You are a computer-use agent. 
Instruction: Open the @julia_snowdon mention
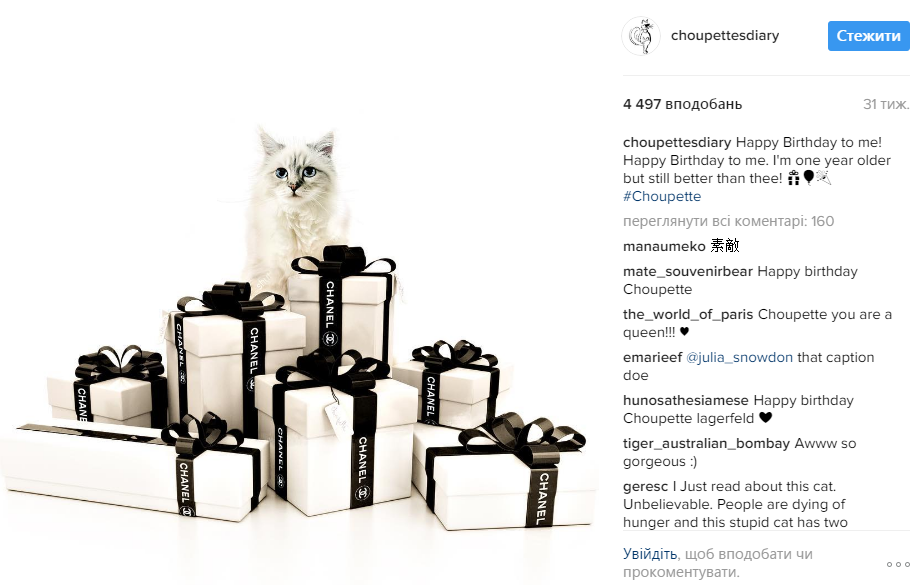pos(739,357)
